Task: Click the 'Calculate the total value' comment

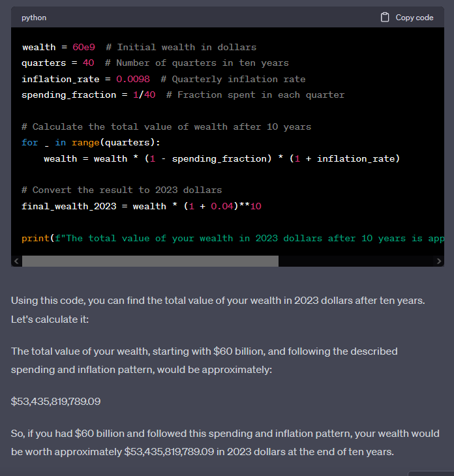Action: (166, 126)
